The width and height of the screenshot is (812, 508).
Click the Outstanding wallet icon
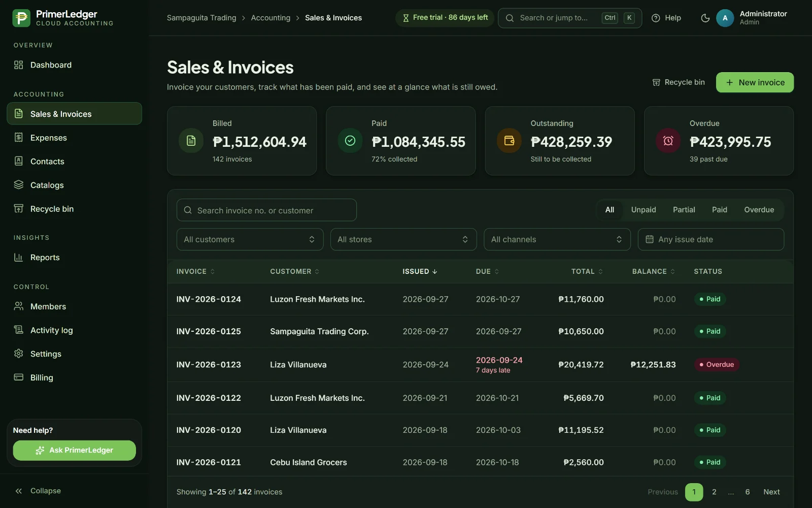509,141
